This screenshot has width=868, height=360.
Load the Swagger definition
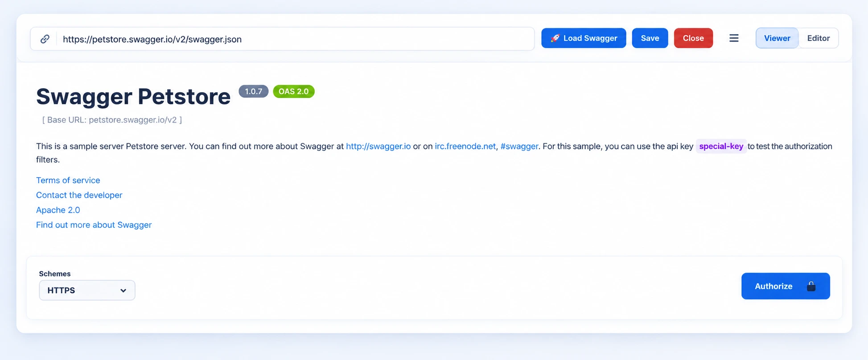click(x=584, y=38)
